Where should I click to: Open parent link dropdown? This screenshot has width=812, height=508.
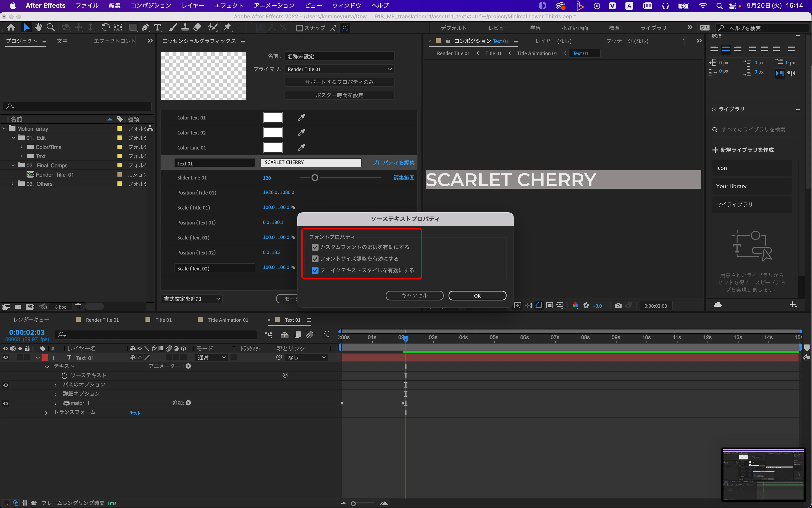point(307,358)
